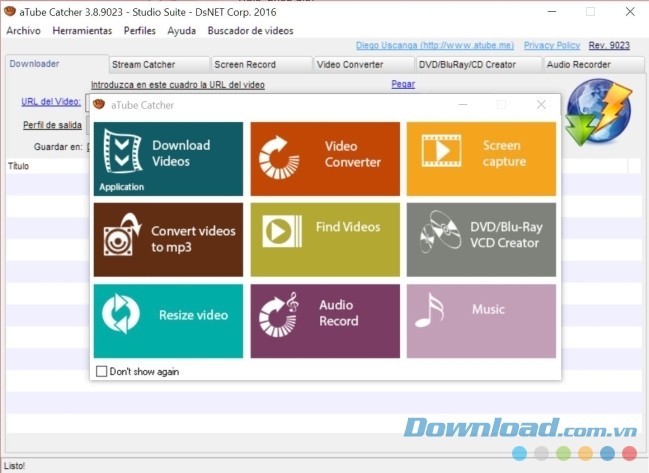Click the Rev. 9023 link
649x473 pixels.
[x=610, y=45]
